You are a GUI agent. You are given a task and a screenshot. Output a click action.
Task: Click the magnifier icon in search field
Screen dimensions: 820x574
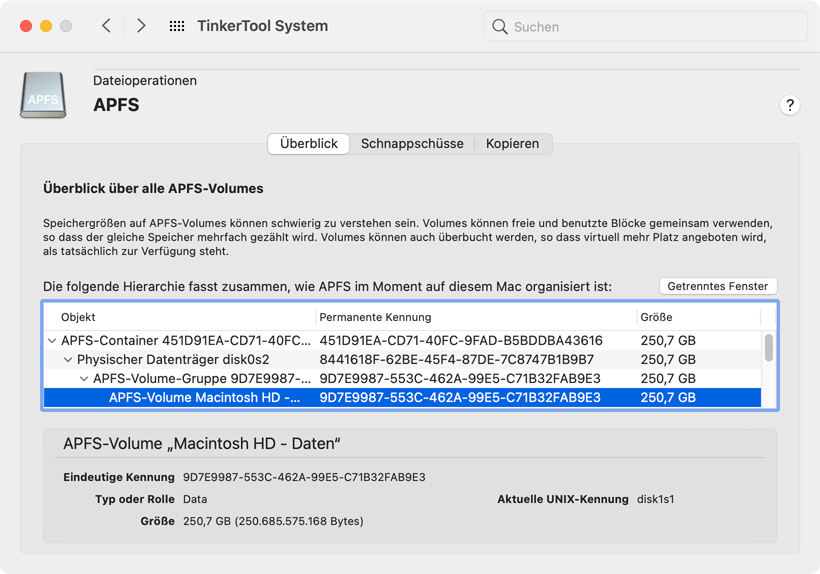pyautogui.click(x=500, y=27)
